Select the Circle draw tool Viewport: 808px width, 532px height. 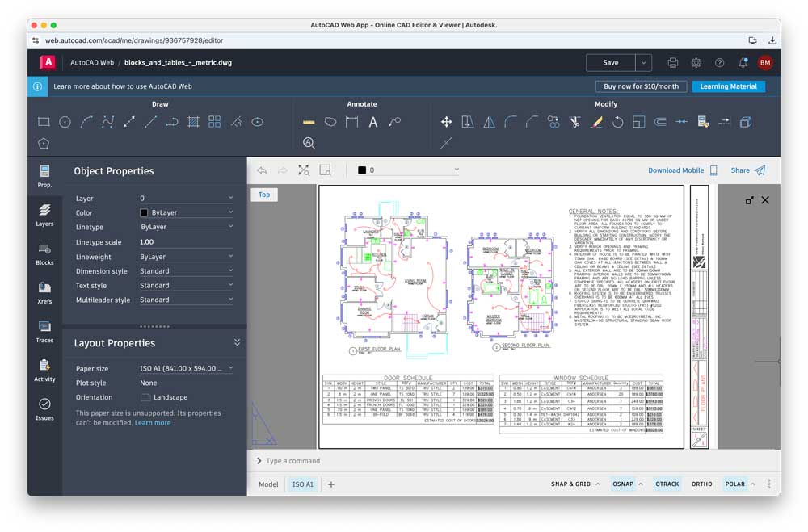click(65, 122)
